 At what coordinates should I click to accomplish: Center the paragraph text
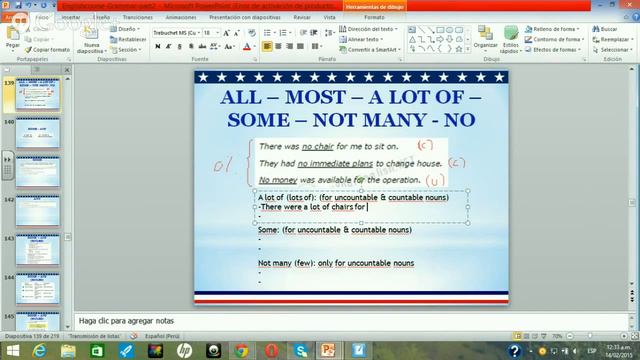pyautogui.click(x=278, y=47)
